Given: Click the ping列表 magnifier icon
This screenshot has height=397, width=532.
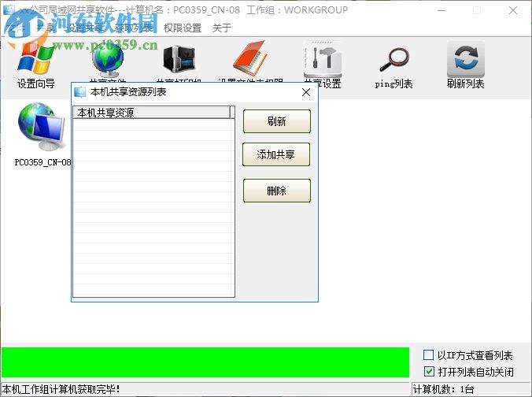Looking at the screenshot, I should (394, 61).
